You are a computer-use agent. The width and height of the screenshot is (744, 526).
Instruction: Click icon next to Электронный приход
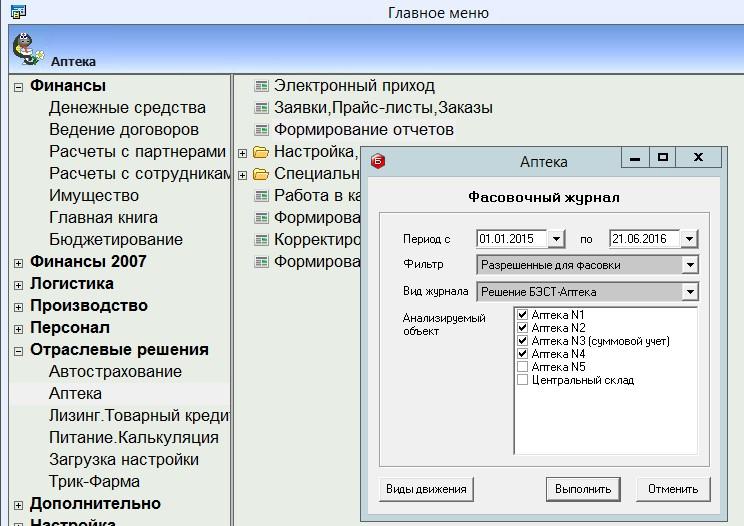coord(261,86)
